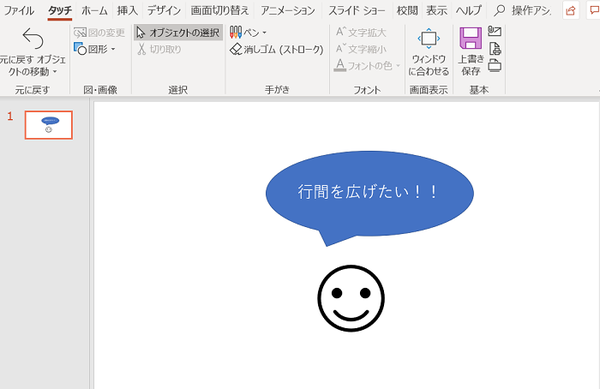Click the share icon button
The width and height of the screenshot is (600, 389).
[571, 11]
